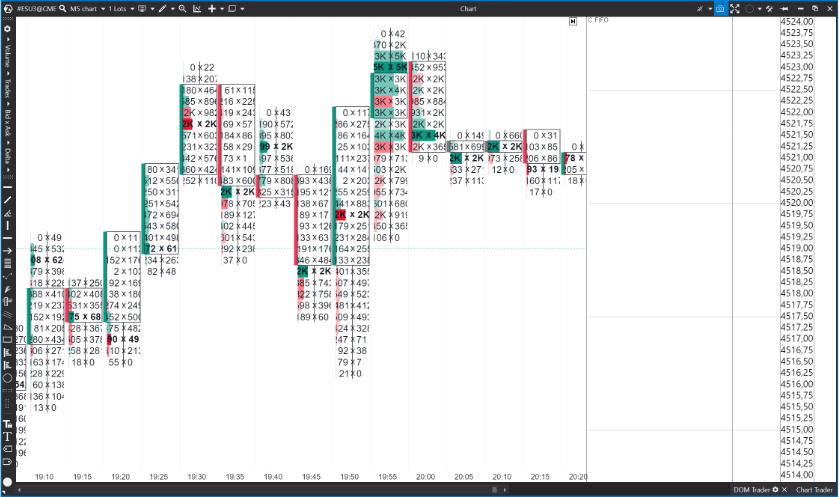Click the scroll-to-latest bar arrow button
The width and height of the screenshot is (839, 497).
pyautogui.click(x=573, y=21)
